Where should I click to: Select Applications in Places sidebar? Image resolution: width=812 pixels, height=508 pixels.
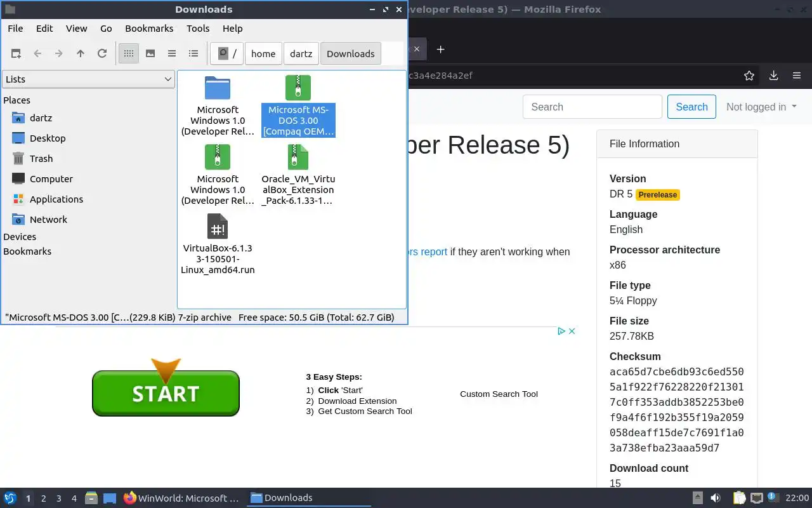click(56, 199)
